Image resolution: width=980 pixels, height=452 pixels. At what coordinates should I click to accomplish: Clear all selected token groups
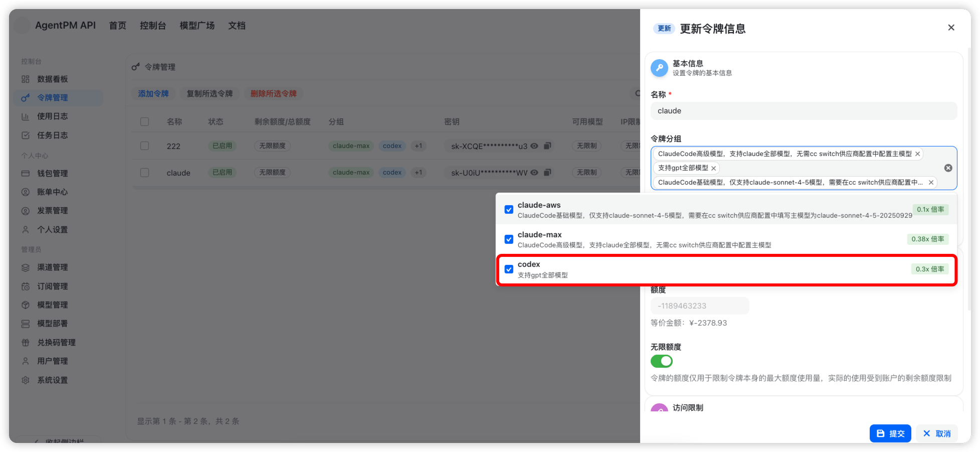[948, 168]
